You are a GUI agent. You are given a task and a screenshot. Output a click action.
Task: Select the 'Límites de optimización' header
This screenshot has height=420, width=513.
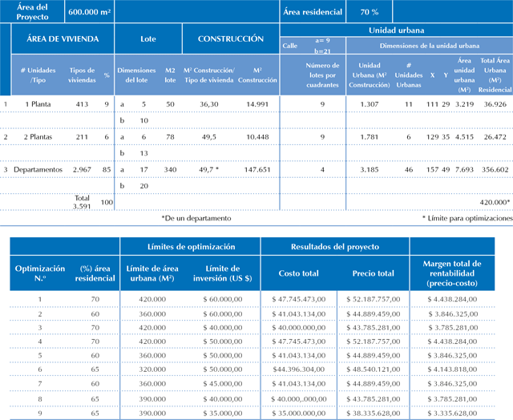coord(191,247)
